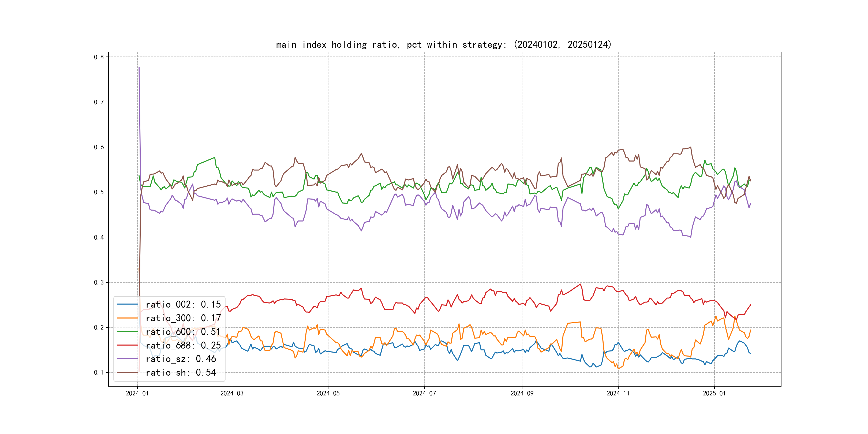Click the ratio_300 orange legend line swatch

click(x=128, y=318)
